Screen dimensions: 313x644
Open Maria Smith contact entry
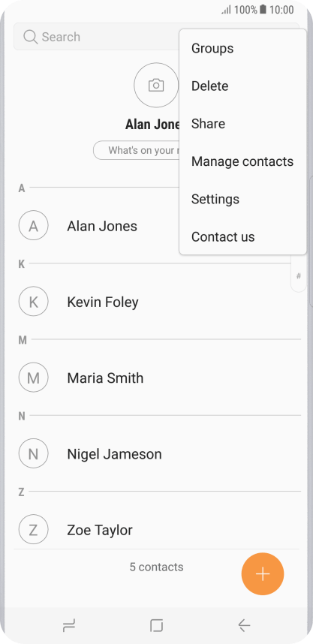(x=158, y=378)
